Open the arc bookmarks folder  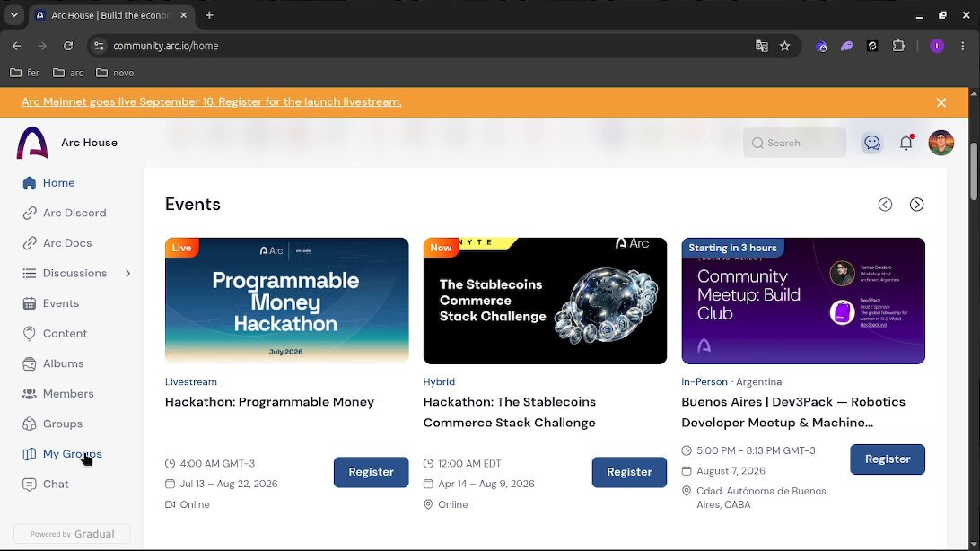68,73
